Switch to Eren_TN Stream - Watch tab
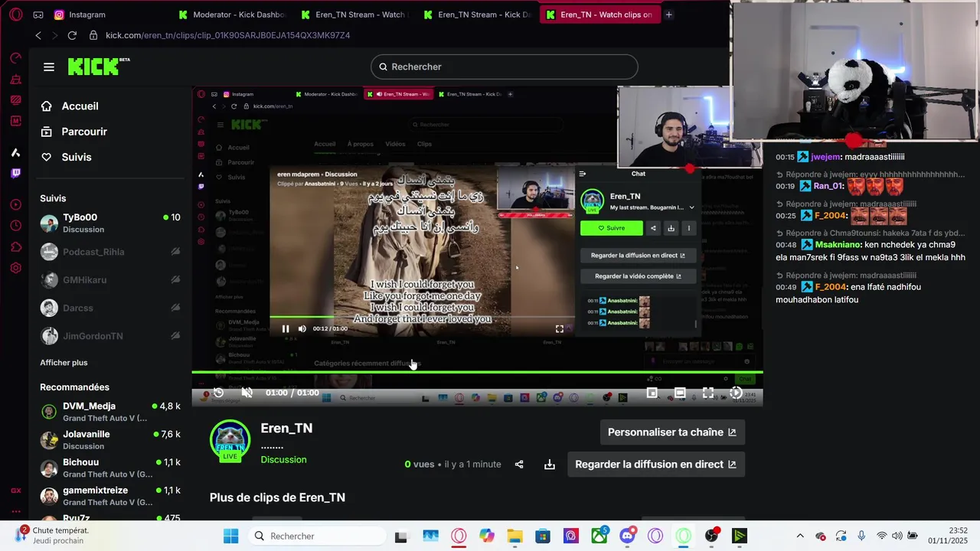Viewport: 980px width, 551px height. pos(354,15)
